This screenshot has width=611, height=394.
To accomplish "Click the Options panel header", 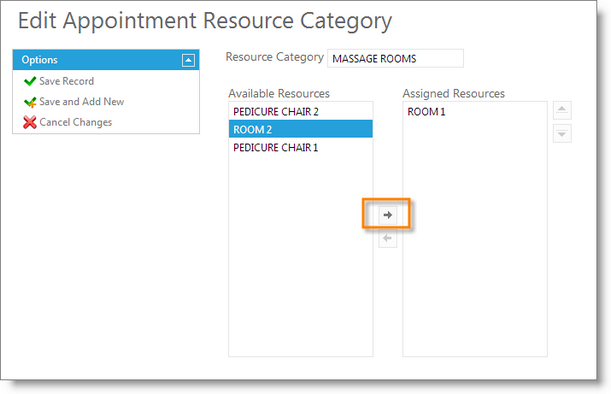I will [106, 60].
